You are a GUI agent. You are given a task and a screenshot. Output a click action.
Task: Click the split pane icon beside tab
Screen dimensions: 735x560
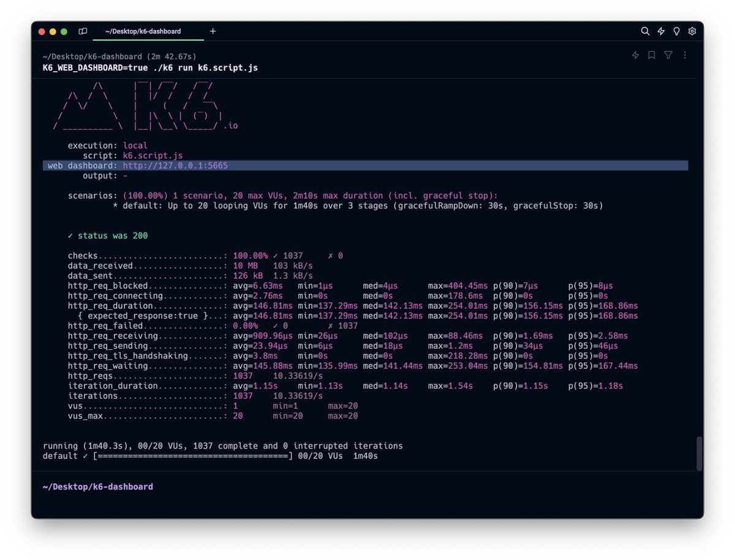pos(83,31)
